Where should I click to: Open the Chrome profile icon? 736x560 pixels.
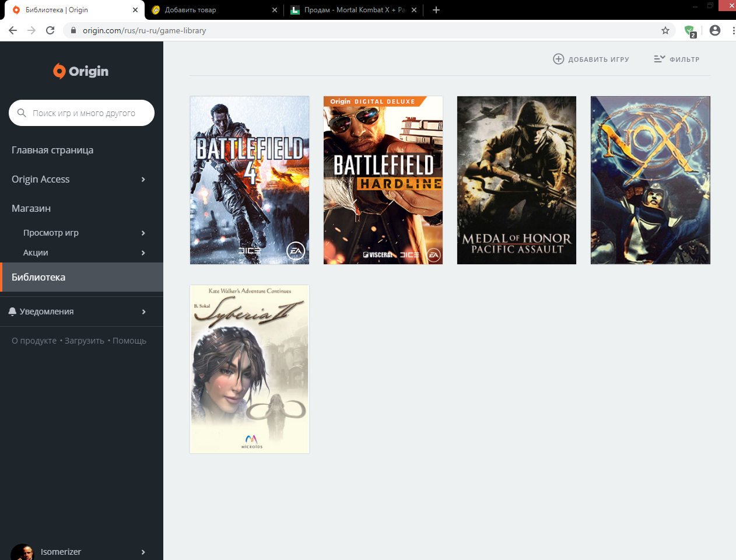tap(715, 30)
